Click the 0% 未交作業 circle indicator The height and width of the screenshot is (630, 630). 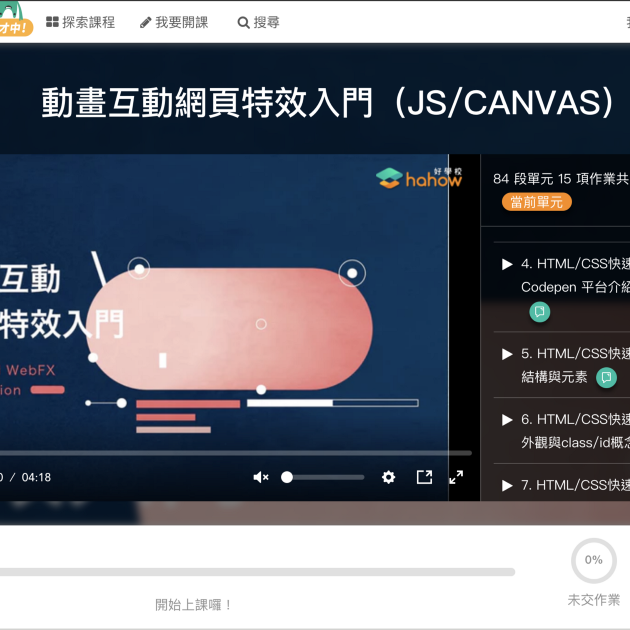(x=594, y=560)
